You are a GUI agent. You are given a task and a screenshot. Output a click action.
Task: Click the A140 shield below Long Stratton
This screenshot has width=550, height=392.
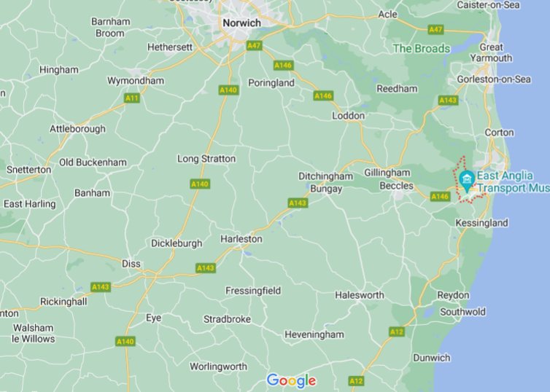pyautogui.click(x=200, y=184)
